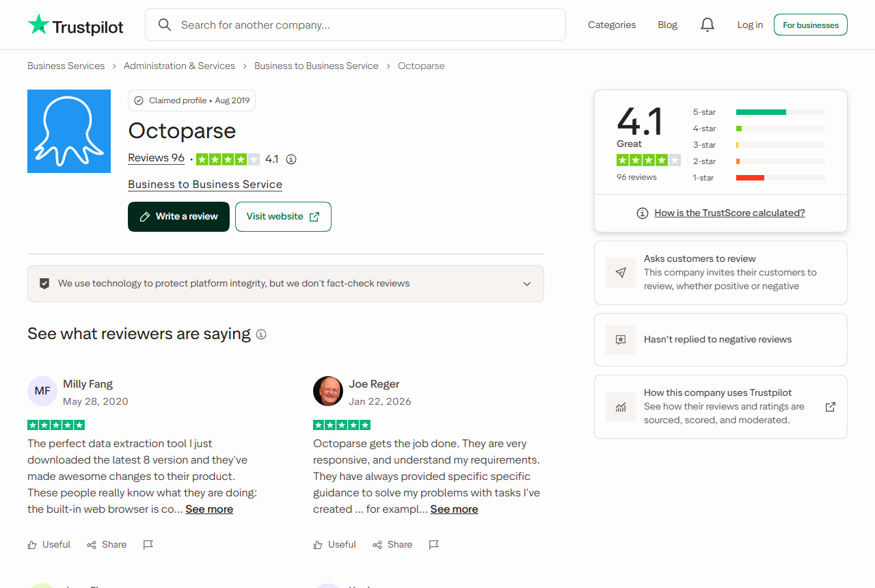Click the Hasn't replied to negative reviews card
Screen dimensions: 875x588
(721, 340)
